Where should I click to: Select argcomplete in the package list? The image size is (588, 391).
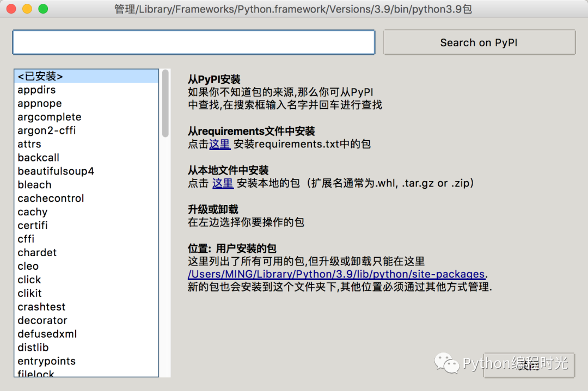[86, 117]
